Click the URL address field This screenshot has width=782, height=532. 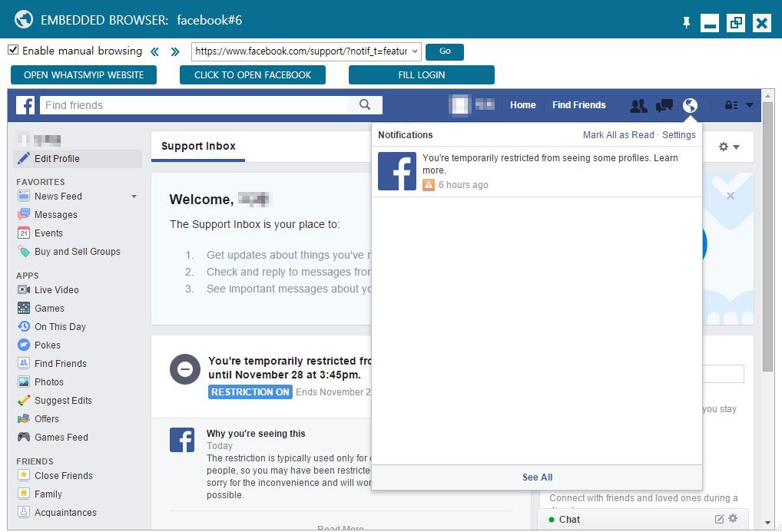pos(301,51)
